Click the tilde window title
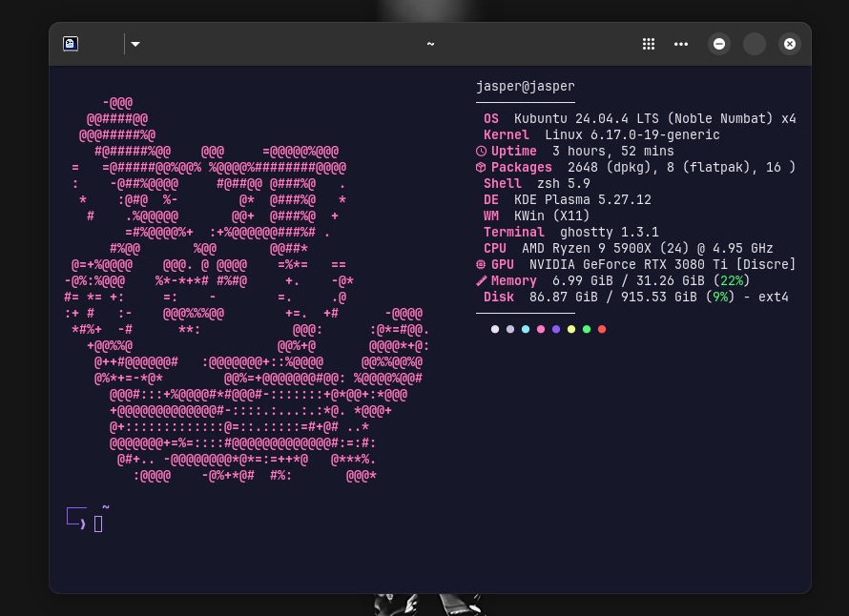 tap(430, 44)
